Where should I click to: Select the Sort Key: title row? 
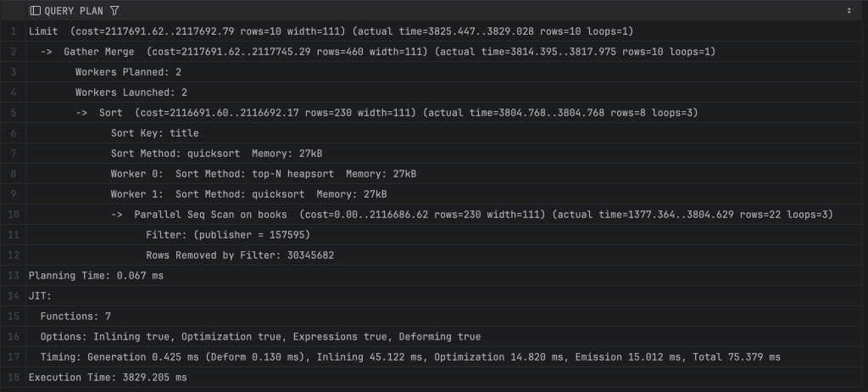pyautogui.click(x=154, y=133)
